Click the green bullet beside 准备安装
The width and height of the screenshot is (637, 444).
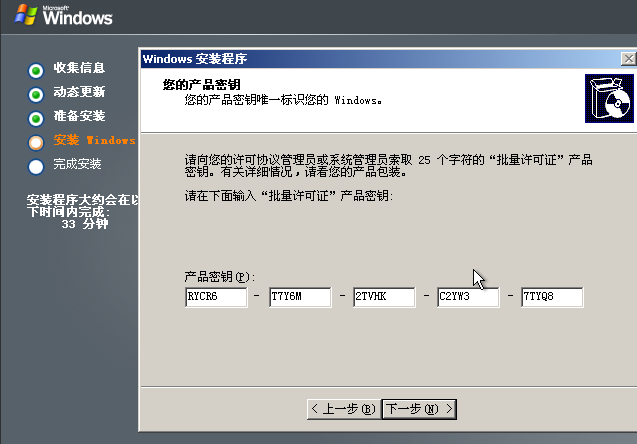tap(36, 117)
